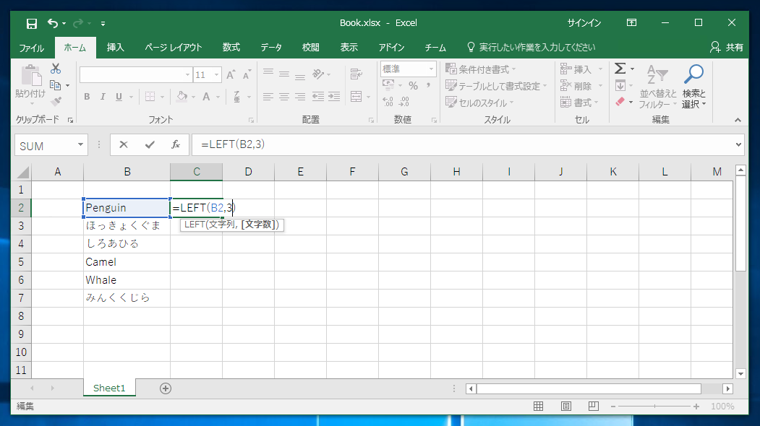Cancel formula entry with the X icon

(124, 144)
